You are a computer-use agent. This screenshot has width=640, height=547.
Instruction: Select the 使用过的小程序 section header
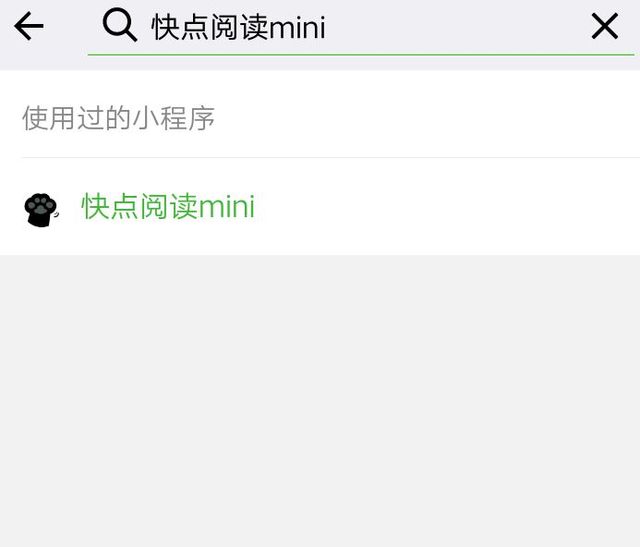click(x=118, y=118)
